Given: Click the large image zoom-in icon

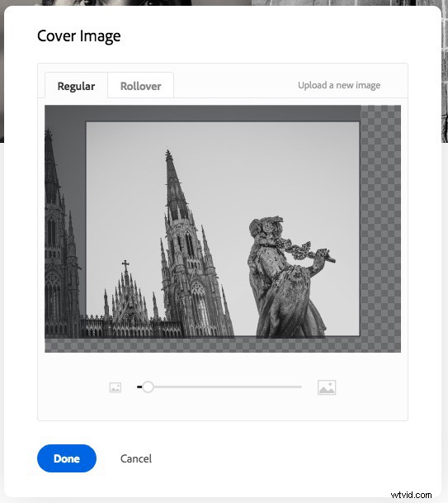Looking at the screenshot, I should point(327,387).
